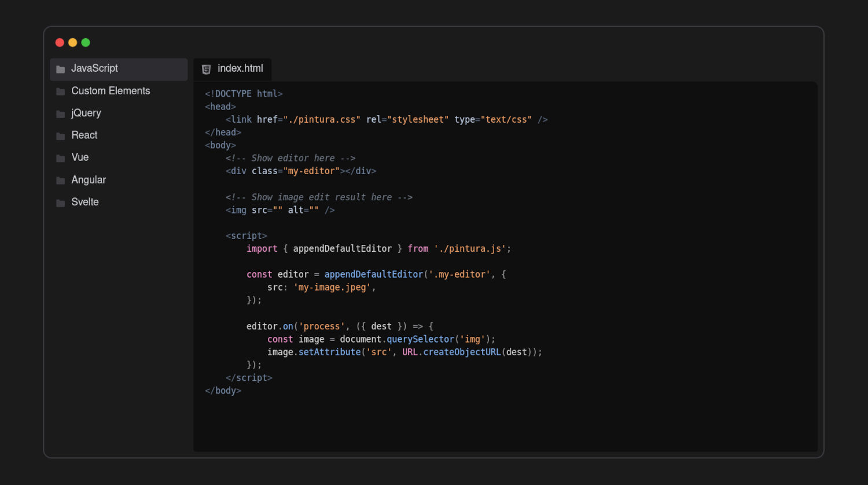This screenshot has width=868, height=485.
Task: Maximize the window with the green button
Action: click(86, 42)
